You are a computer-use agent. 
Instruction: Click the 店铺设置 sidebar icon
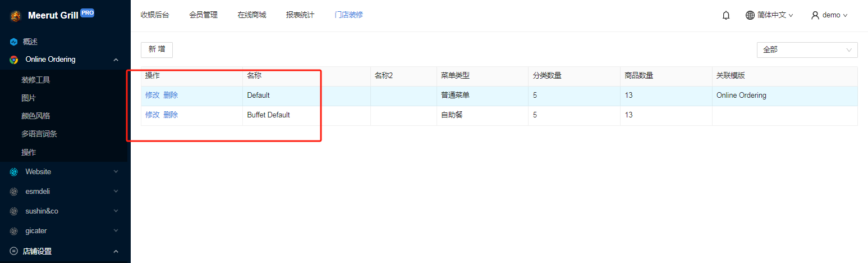[14, 251]
